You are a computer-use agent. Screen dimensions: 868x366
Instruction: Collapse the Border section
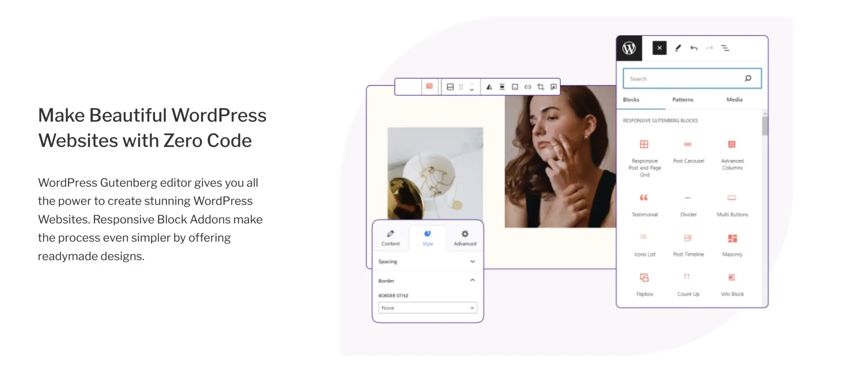point(472,280)
